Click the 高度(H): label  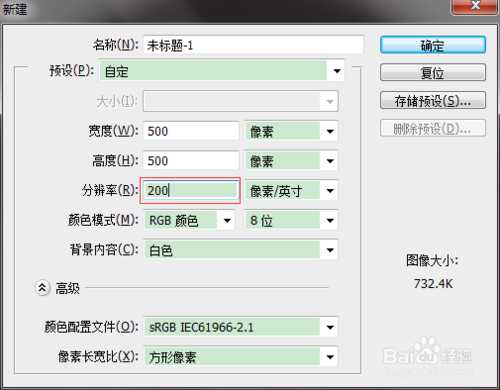(x=115, y=161)
